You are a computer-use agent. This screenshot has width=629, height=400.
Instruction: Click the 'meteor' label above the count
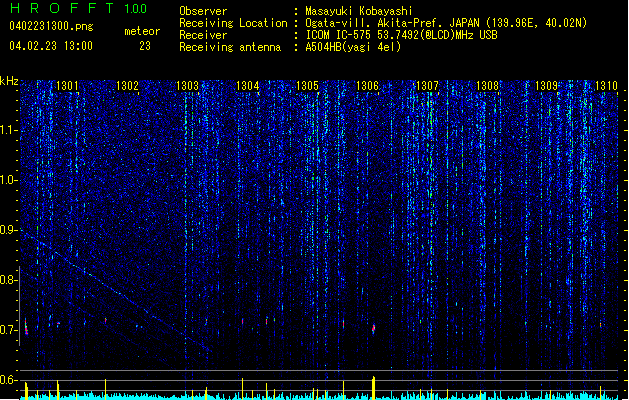[x=142, y=31]
